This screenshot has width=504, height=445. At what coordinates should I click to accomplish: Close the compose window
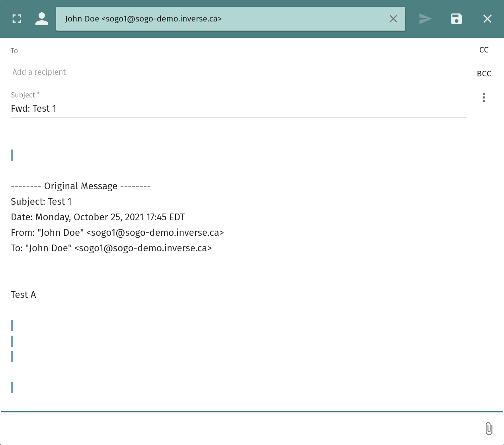(x=487, y=19)
